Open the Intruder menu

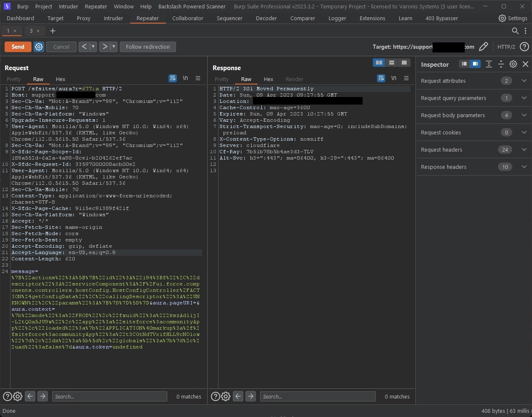tap(68, 6)
